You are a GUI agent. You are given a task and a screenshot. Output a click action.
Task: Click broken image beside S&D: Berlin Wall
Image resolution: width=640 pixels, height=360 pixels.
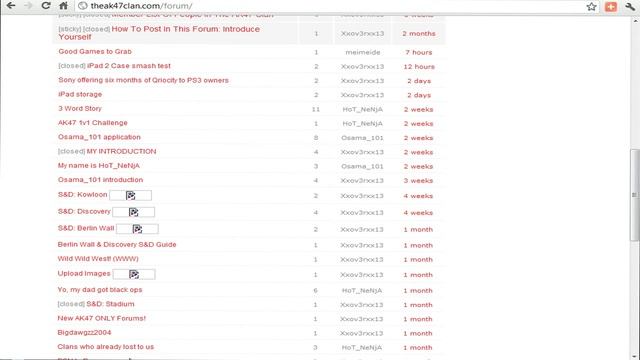[137, 229]
